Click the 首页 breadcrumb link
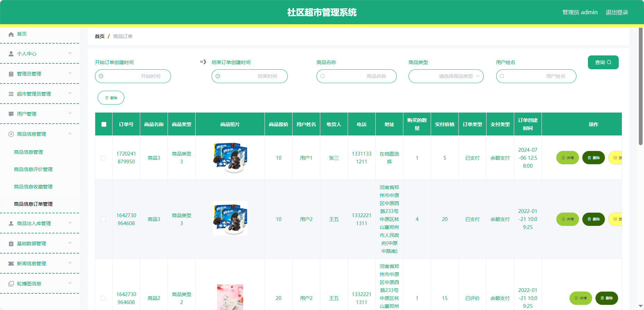644x310 pixels. (100, 36)
